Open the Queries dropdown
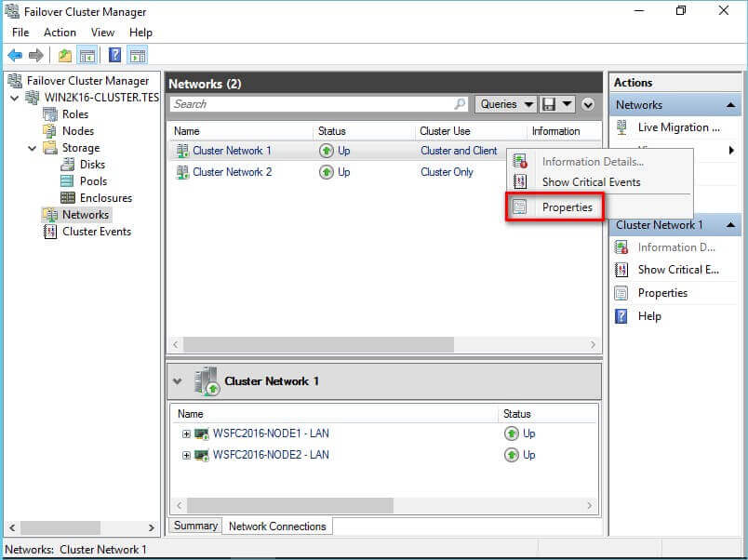Screen dimensions: 748x560 click(506, 104)
